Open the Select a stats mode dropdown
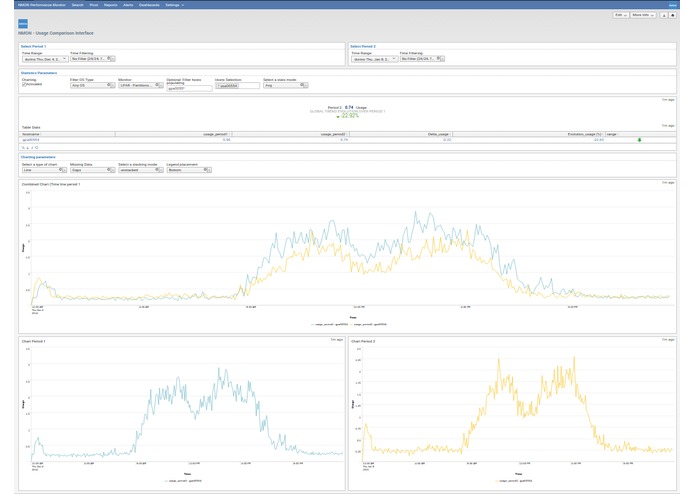 (285, 85)
